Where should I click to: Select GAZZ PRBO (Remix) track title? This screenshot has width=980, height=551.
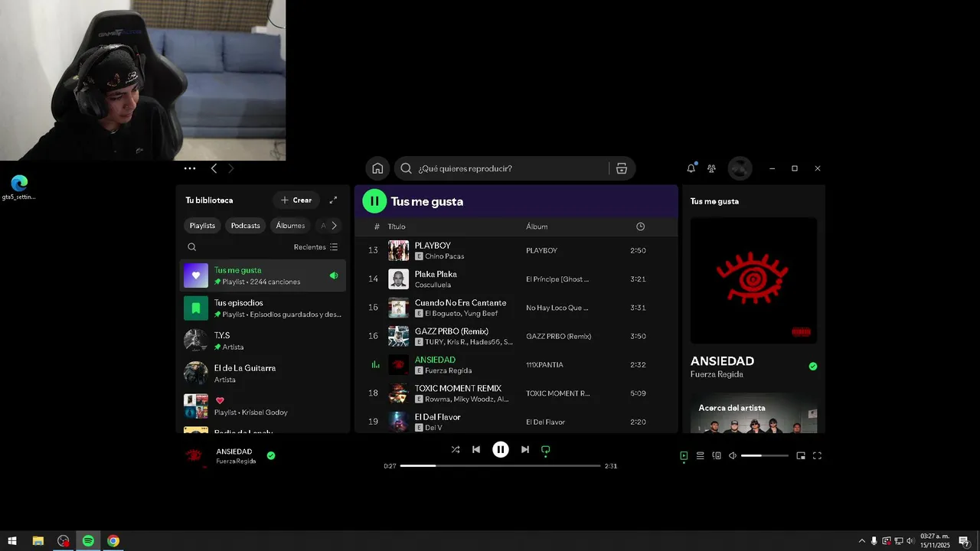[x=451, y=331]
